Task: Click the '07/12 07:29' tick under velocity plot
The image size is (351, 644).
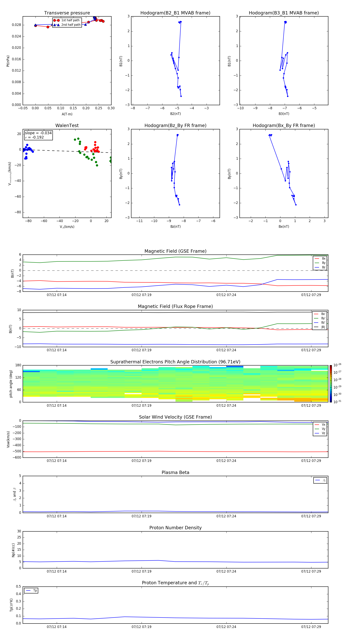Action: (311, 461)
